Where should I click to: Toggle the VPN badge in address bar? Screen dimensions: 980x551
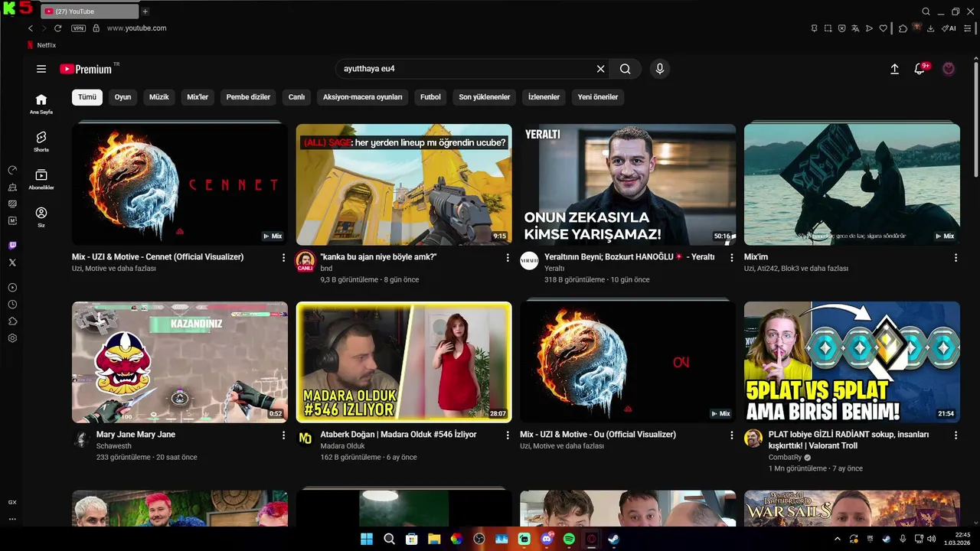tap(78, 28)
